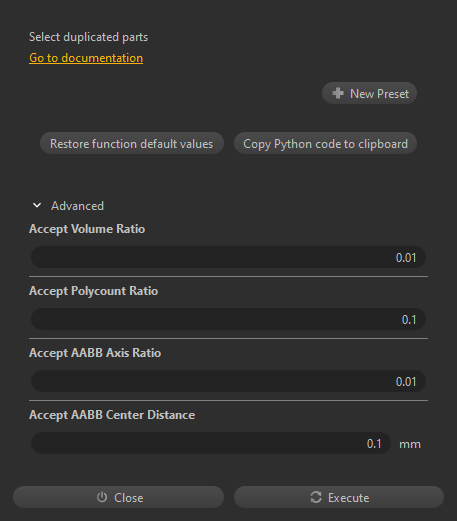This screenshot has height=521, width=457.
Task: Open the Go to documentation link
Action: (x=86, y=58)
